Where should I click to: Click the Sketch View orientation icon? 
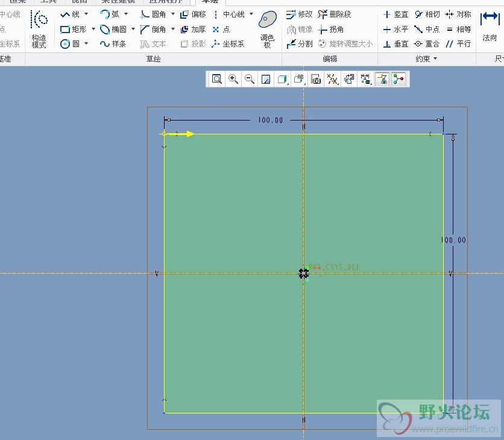point(349,79)
